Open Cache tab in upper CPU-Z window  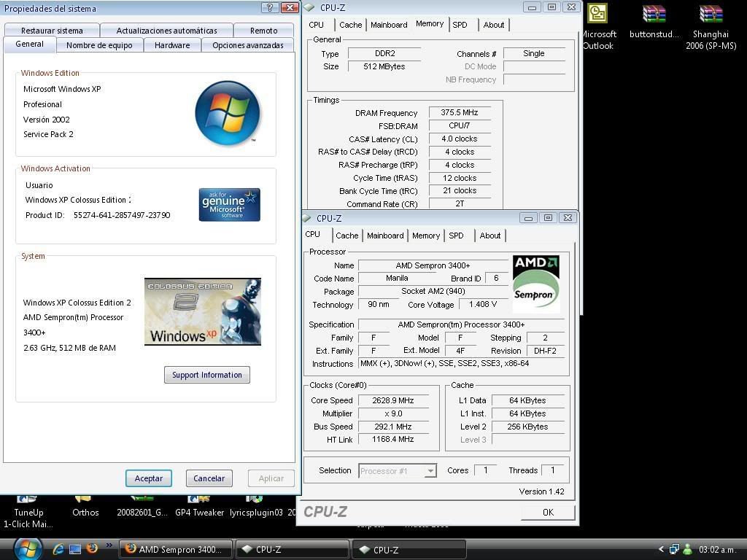point(351,25)
